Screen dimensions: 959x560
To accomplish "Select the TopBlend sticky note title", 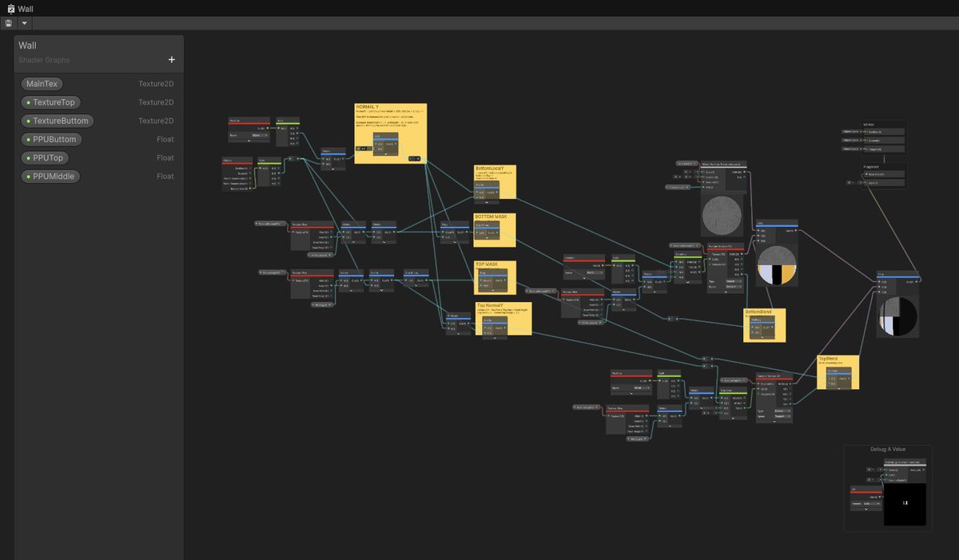I will (x=830, y=359).
